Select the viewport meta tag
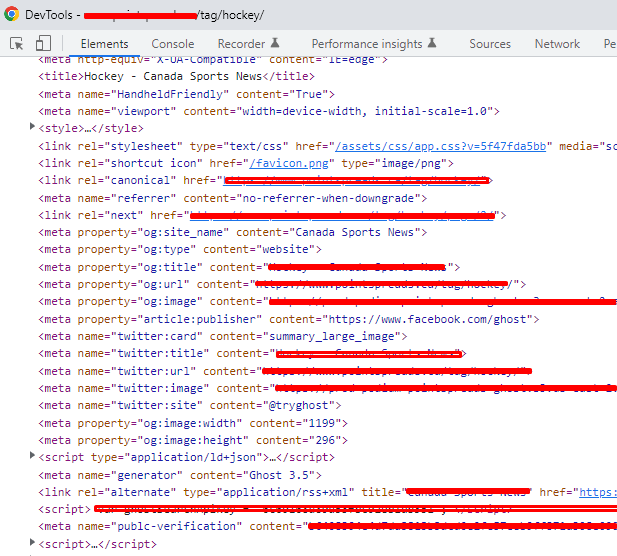This screenshot has height=556, width=617. coord(269,111)
